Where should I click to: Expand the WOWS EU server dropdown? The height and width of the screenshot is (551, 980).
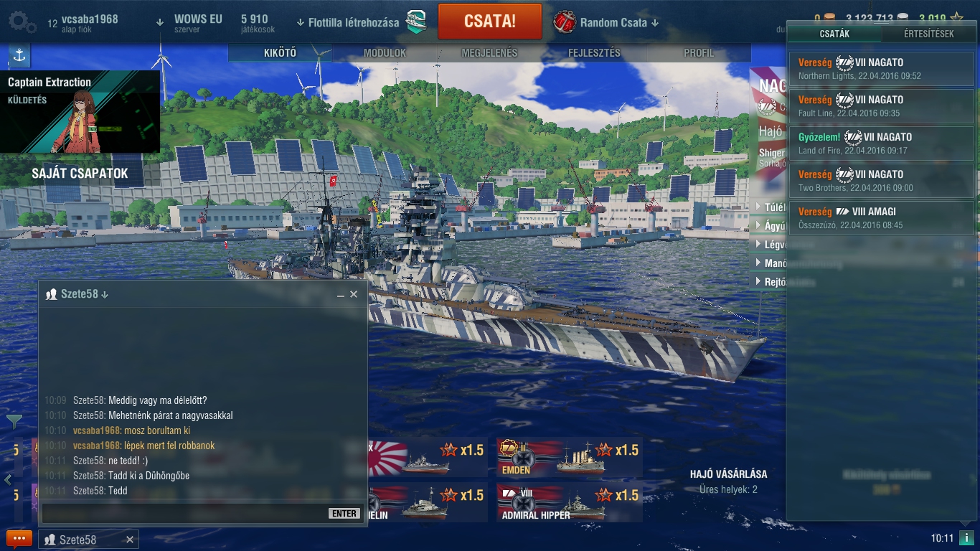160,22
